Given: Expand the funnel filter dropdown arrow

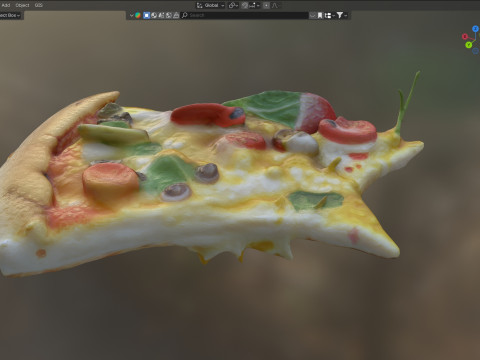Looking at the screenshot, I should click(346, 15).
